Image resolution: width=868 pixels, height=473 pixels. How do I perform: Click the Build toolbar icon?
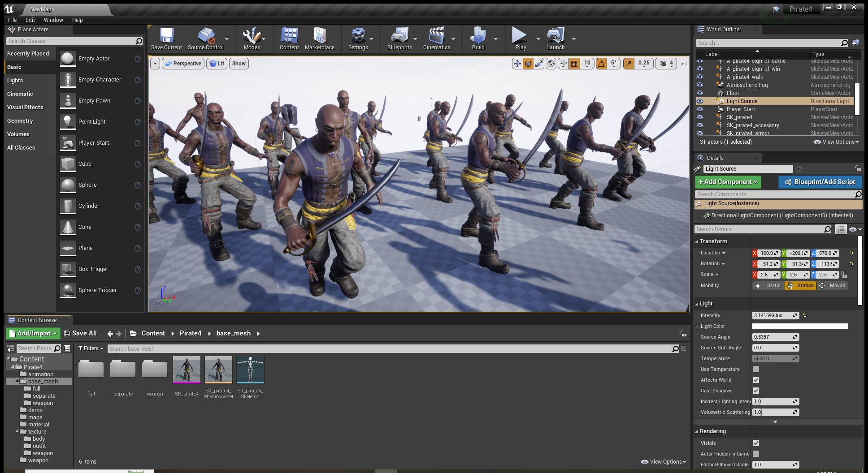point(478,39)
